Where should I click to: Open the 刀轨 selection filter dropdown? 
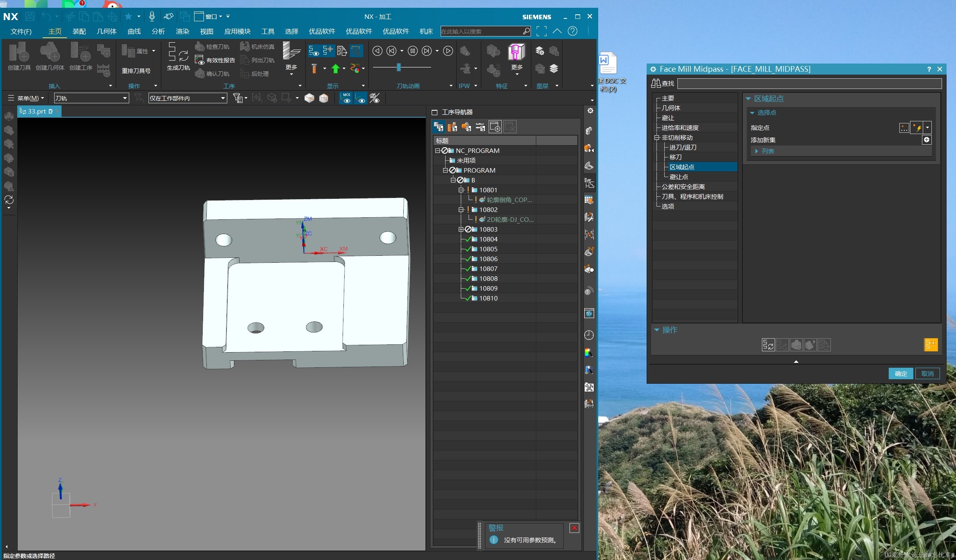(x=91, y=98)
